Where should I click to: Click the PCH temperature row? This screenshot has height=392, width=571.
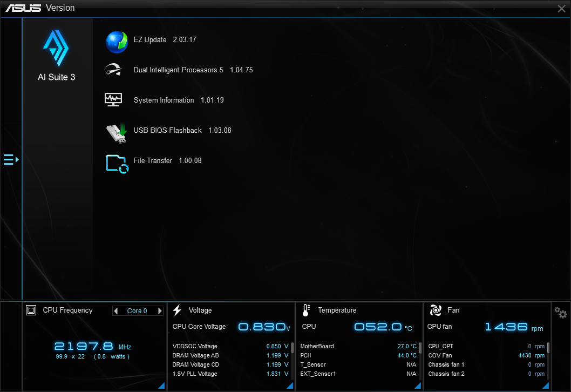coord(358,355)
